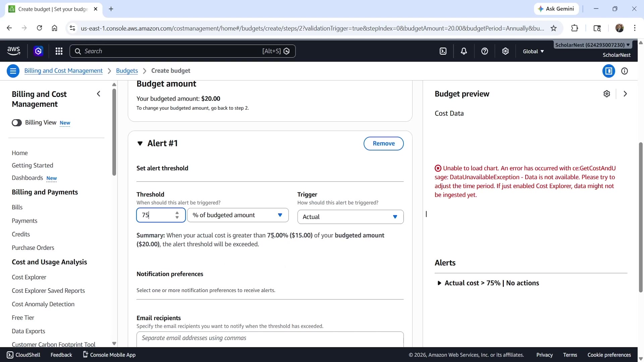Launch CloudShell from the top navigation icon
The image size is (644, 362).
click(x=443, y=51)
